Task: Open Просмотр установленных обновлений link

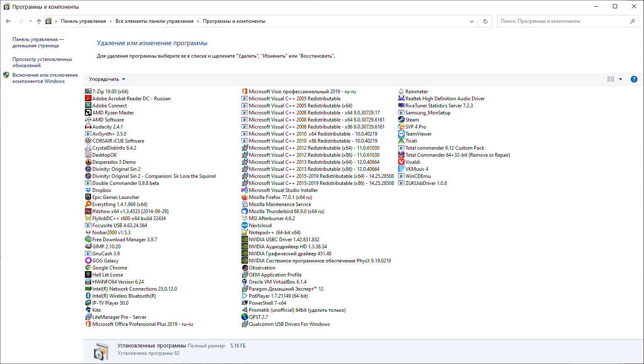Action: [42, 62]
